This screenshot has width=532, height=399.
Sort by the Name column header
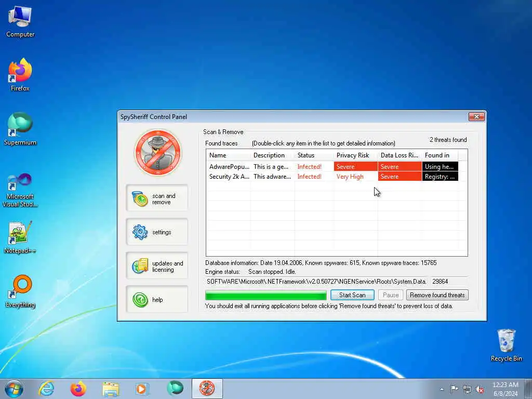[229, 155]
